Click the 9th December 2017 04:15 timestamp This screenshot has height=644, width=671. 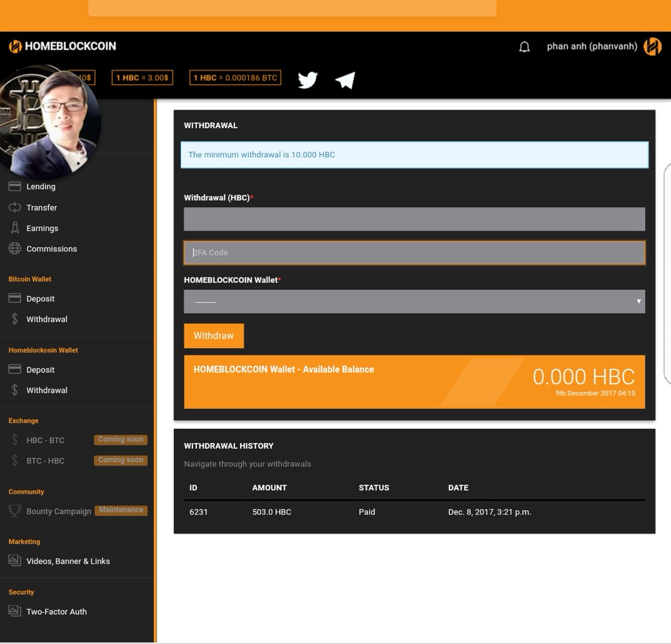point(596,393)
